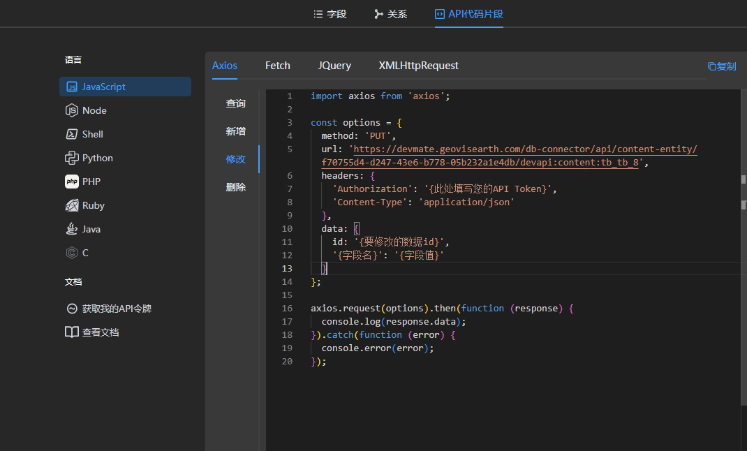Click the '{字段值}' placeholder

point(419,255)
